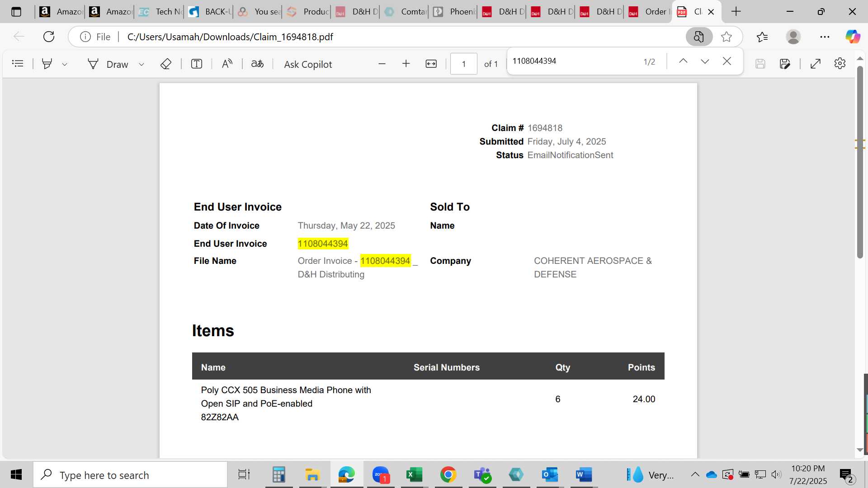Image resolution: width=868 pixels, height=488 pixels.
Task: Expand the Draw tool options chevron
Action: click(142, 65)
